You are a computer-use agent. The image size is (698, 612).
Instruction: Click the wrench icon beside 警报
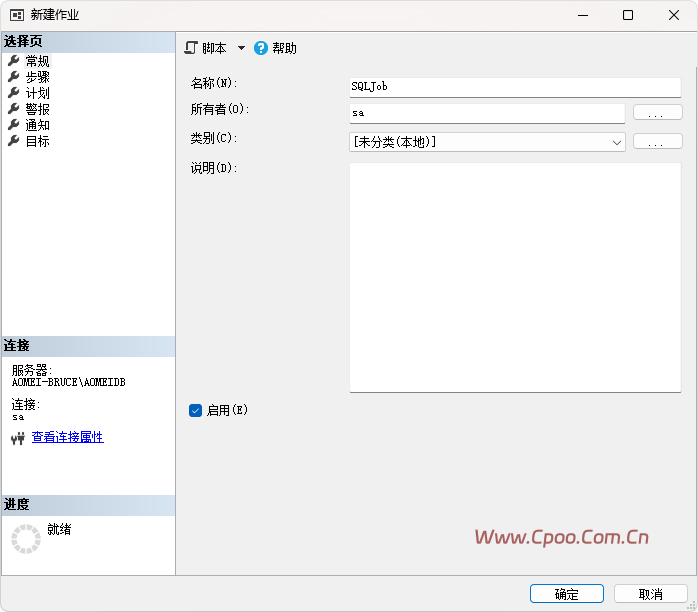(14, 109)
